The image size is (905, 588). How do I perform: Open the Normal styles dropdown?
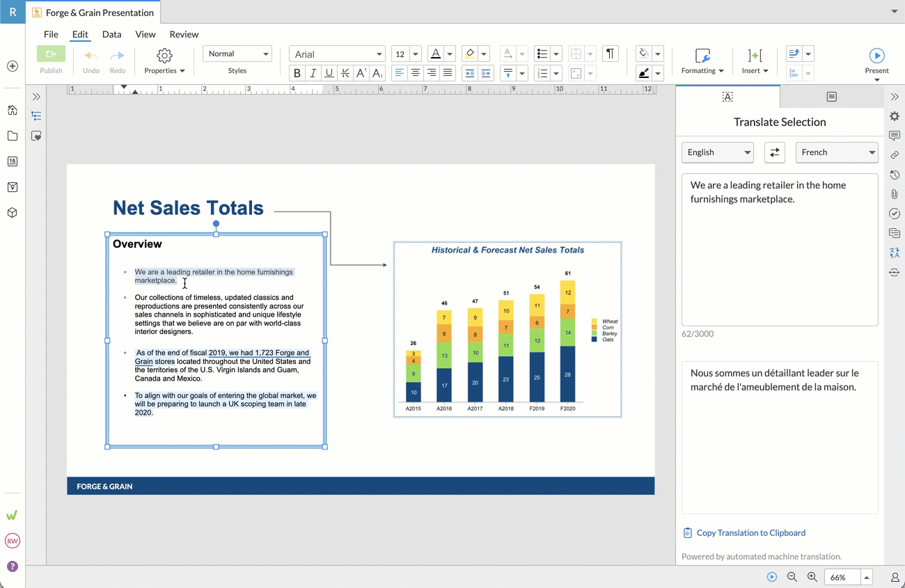(x=237, y=54)
